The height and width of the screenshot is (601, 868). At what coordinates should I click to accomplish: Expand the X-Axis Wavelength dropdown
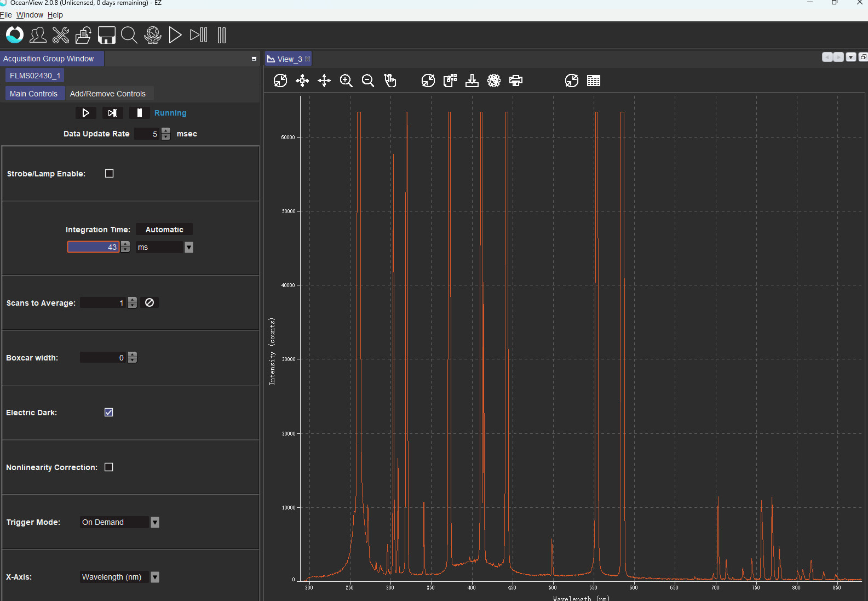[x=155, y=577]
